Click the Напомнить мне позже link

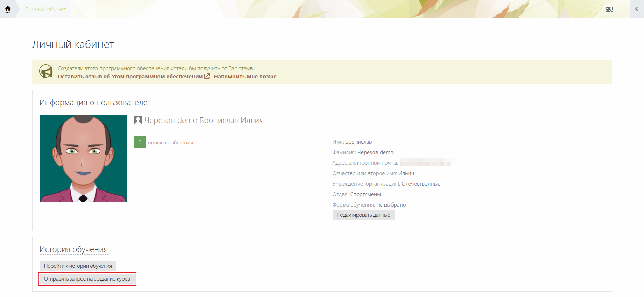(245, 77)
